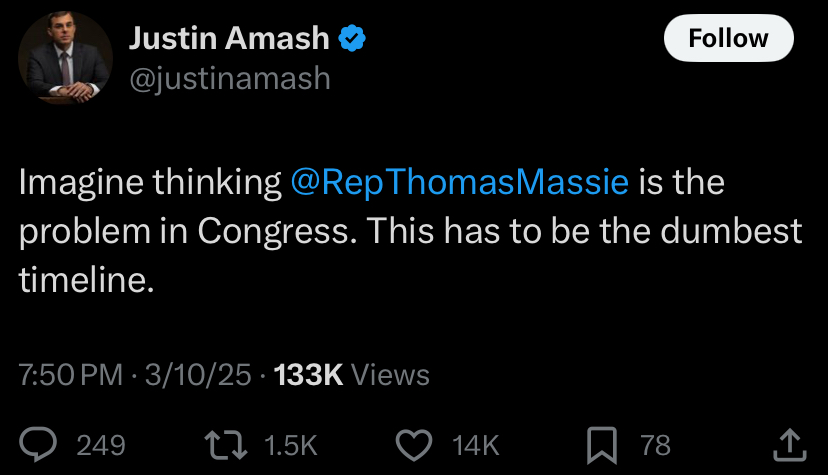Image resolution: width=828 pixels, height=475 pixels.
Task: Click the 78 bookmarks count
Action: (655, 445)
